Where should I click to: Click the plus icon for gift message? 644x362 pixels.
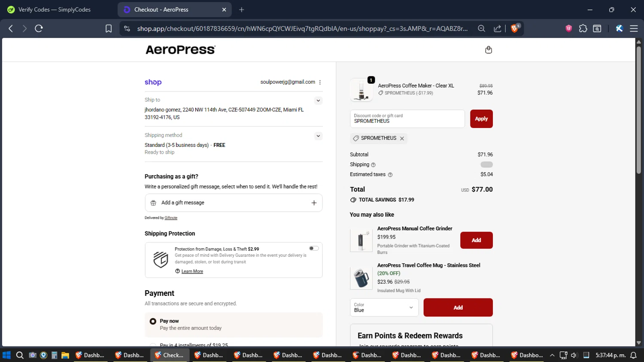click(314, 203)
